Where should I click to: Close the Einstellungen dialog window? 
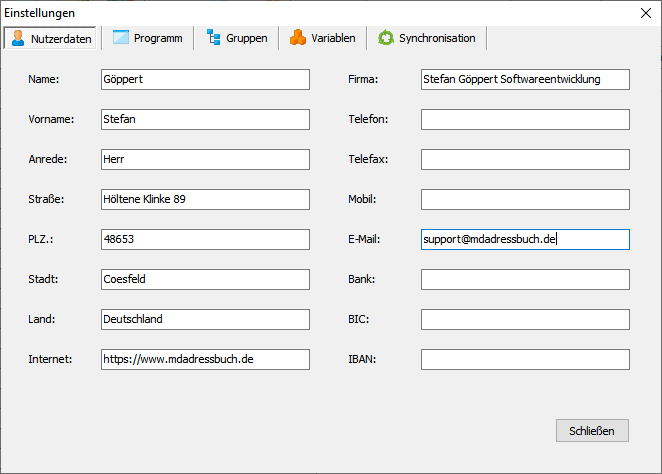[644, 13]
